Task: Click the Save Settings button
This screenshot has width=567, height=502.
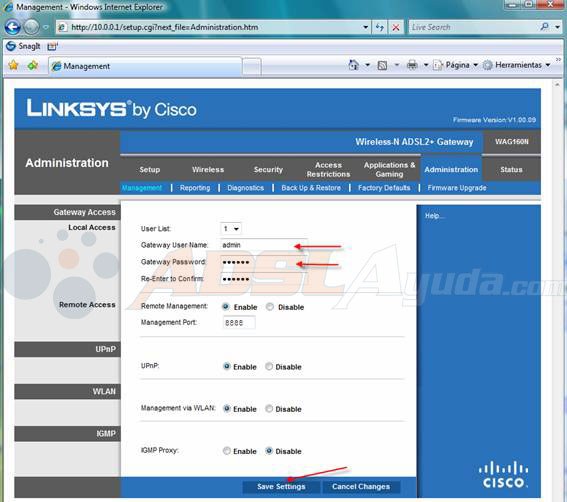Action: pos(281,486)
